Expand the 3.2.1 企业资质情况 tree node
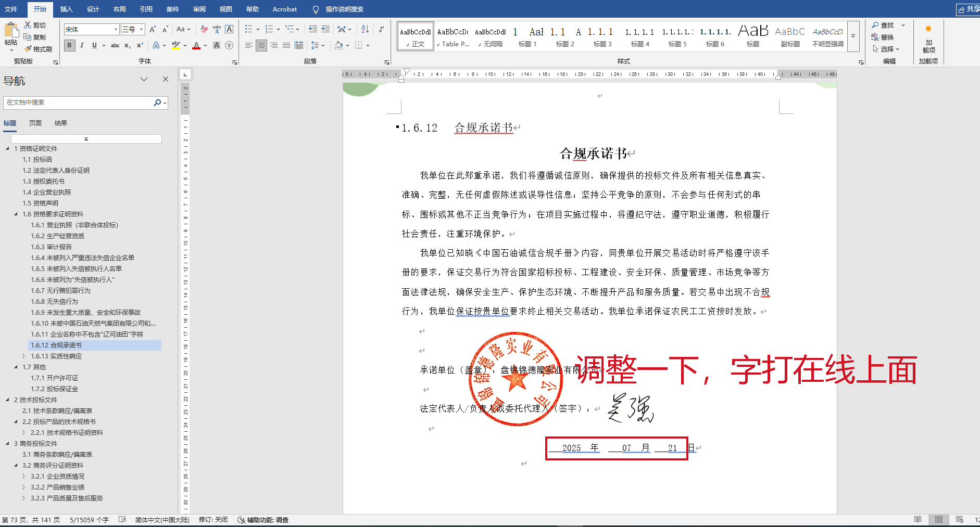 click(x=24, y=476)
